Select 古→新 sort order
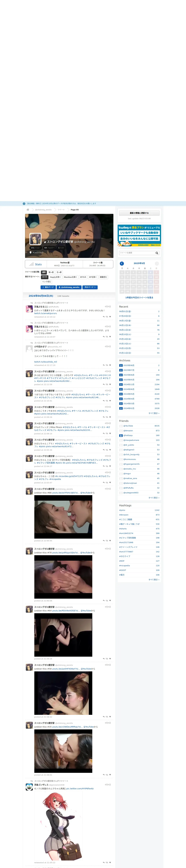This screenshot has height=868, width=186. point(59,272)
